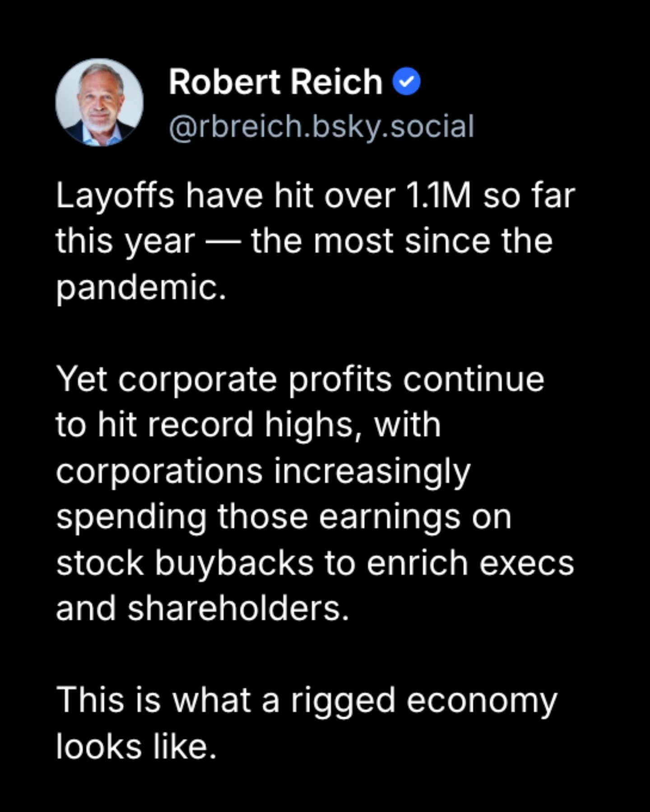
Task: Click the @rbreich.bsky.social handle
Action: coord(321,126)
